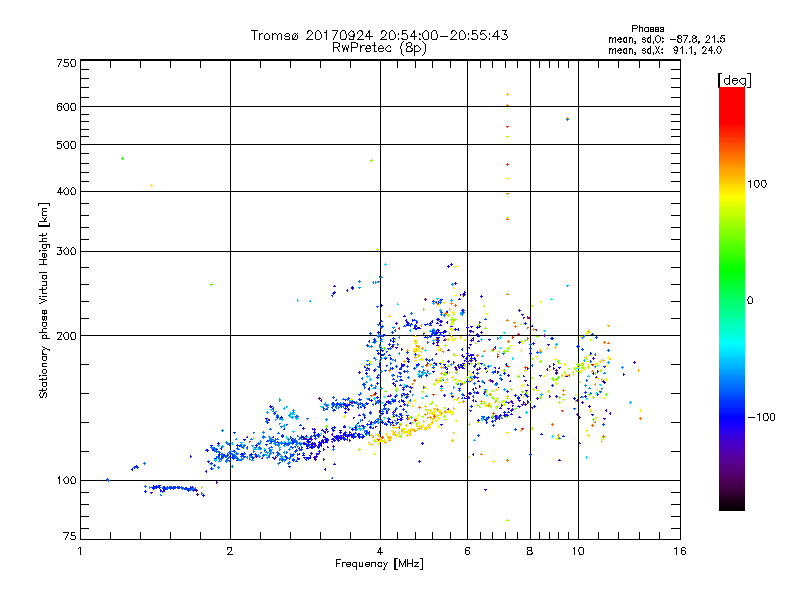Screen dimensions: 800x600
Task: Click the x-axis '1' tick label
Action: [80, 551]
